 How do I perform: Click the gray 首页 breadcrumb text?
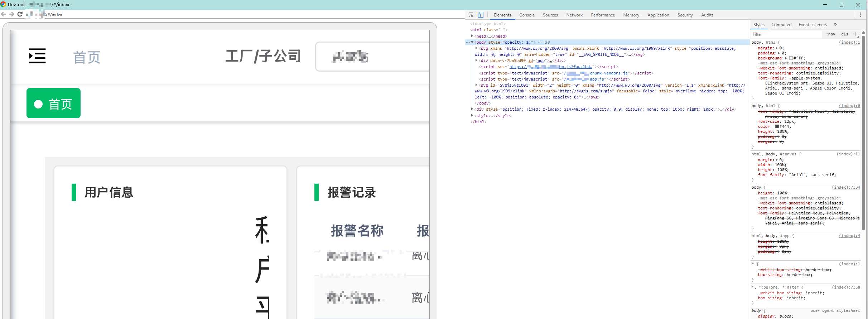pyautogui.click(x=87, y=57)
